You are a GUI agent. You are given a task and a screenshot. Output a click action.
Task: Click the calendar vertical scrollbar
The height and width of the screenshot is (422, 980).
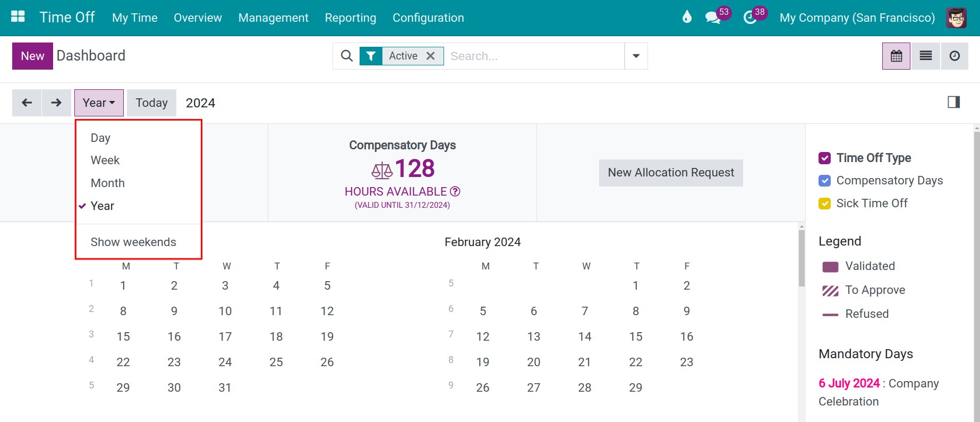click(x=802, y=258)
